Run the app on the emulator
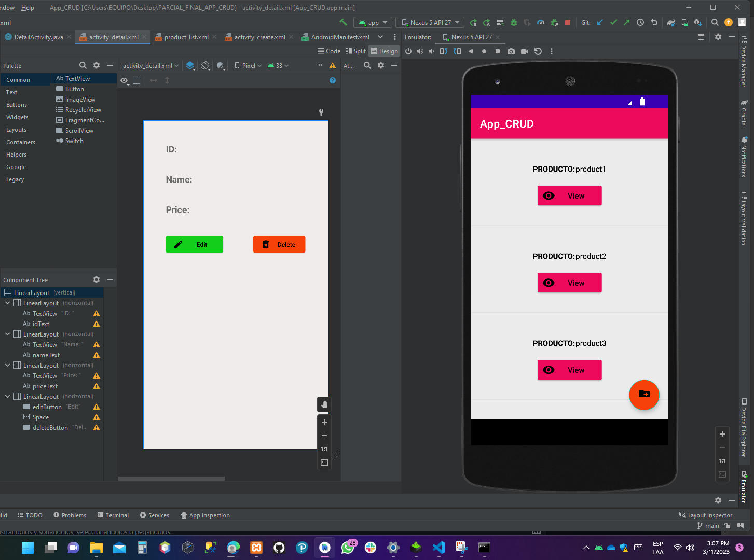 [473, 22]
